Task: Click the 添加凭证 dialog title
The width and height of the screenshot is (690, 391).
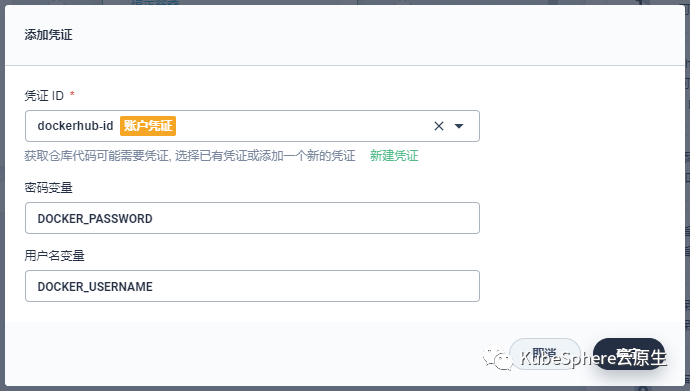Action: (48, 35)
